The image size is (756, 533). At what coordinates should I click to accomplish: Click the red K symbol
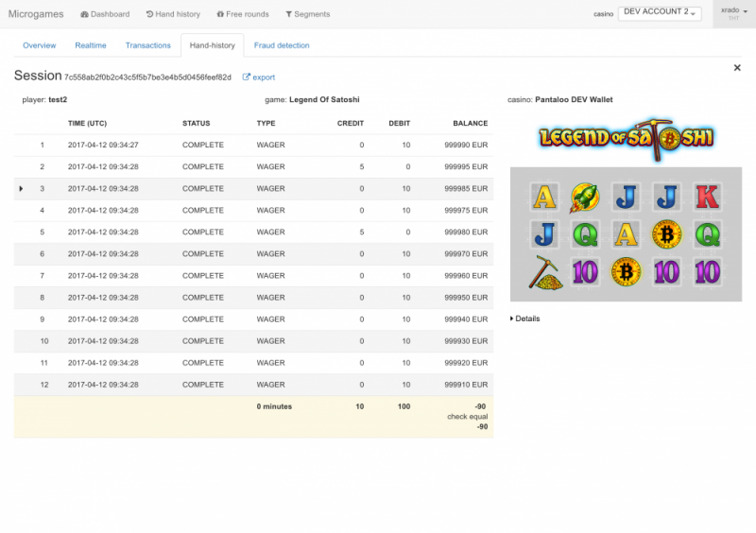(x=707, y=198)
